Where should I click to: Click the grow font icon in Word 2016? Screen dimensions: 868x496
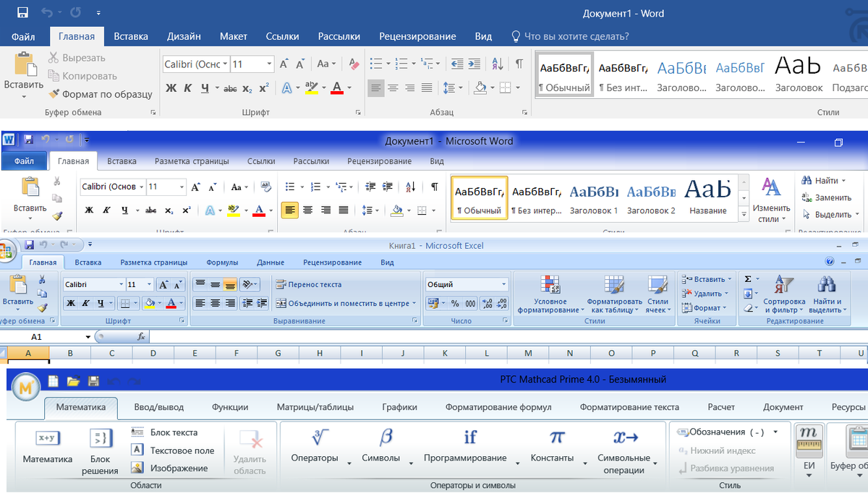tap(285, 64)
